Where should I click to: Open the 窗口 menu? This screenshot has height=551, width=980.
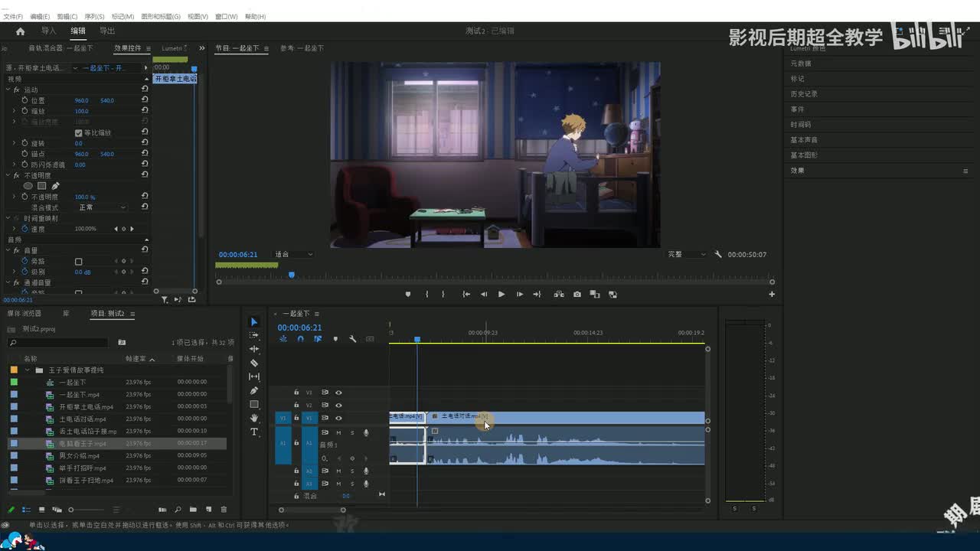coord(226,16)
